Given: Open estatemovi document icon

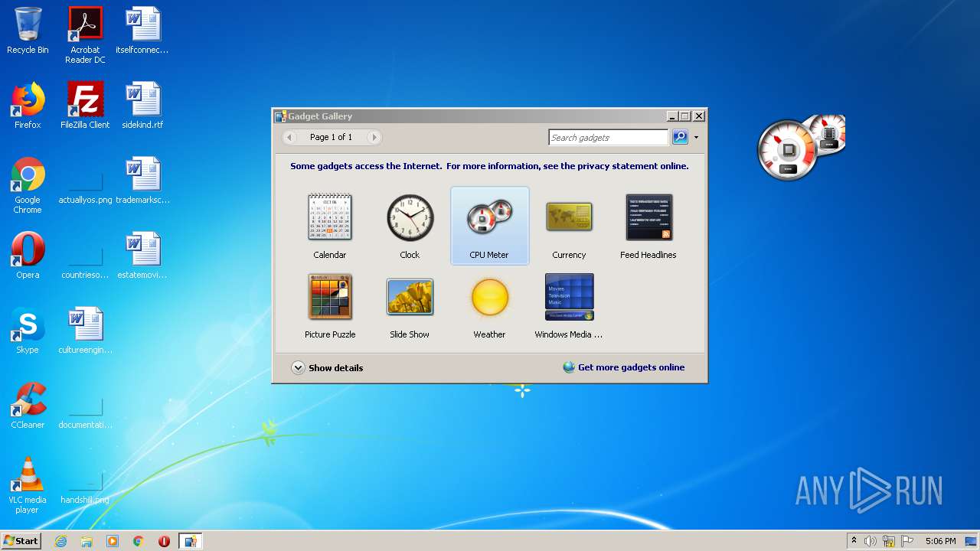Looking at the screenshot, I should coord(142,256).
